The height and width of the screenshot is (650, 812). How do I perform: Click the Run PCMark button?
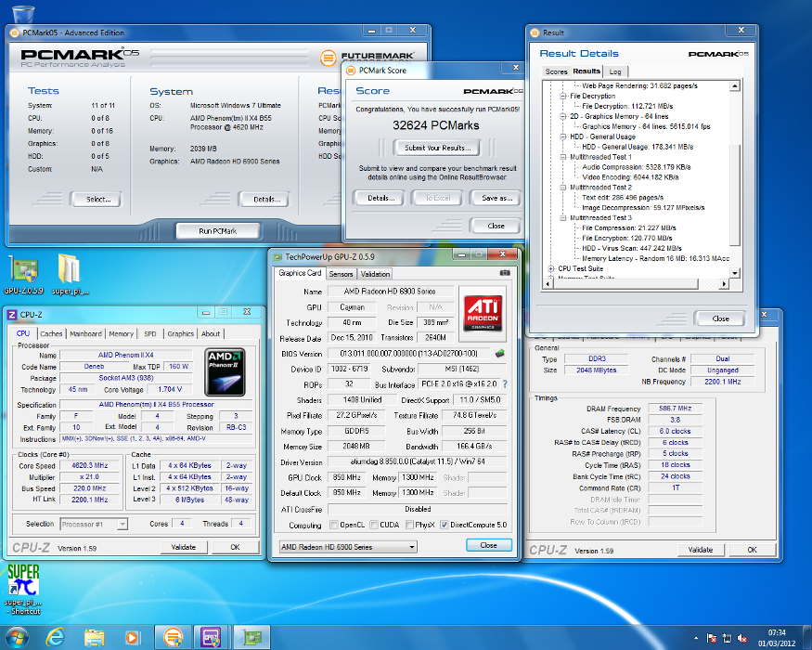(x=217, y=231)
